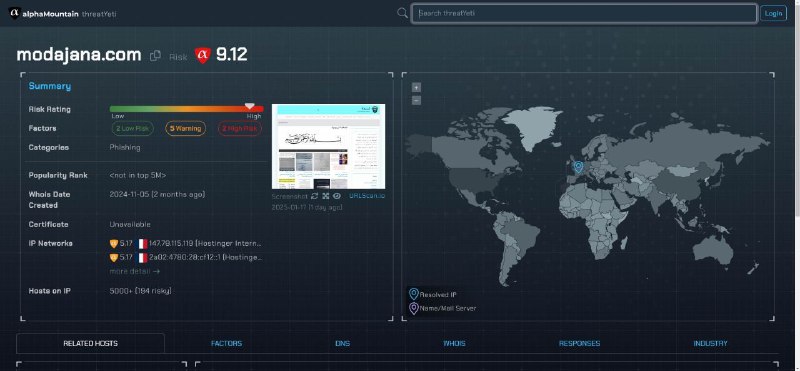Image resolution: width=800 pixels, height=371 pixels.
Task: Refresh the site screenshot
Action: click(314, 196)
